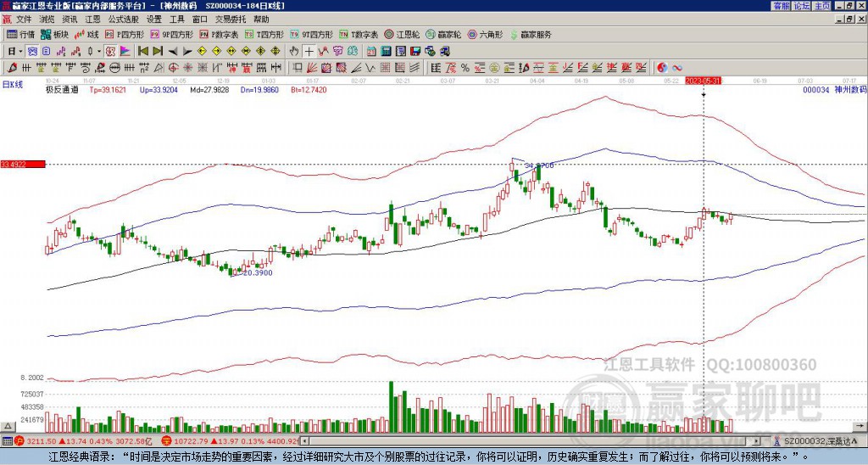
Task: Open the 浏览 menu
Action: [x=47, y=20]
